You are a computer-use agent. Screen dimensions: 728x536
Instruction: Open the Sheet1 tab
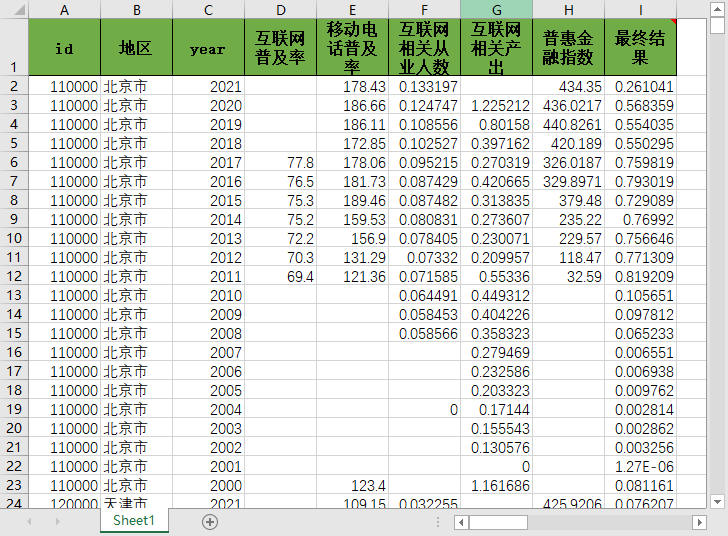coord(134,521)
